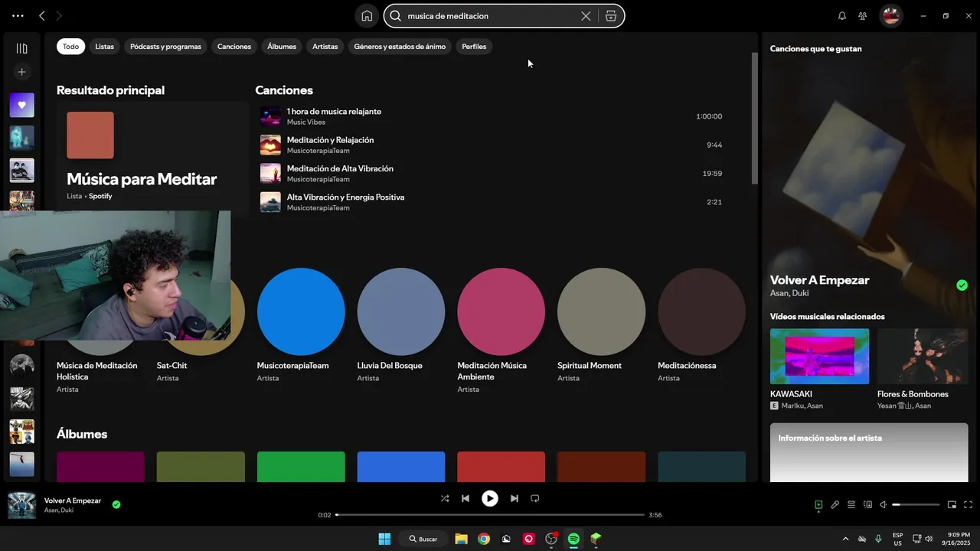Open Meditación Música Ambiente artist
The image size is (980, 551).
coord(501,311)
